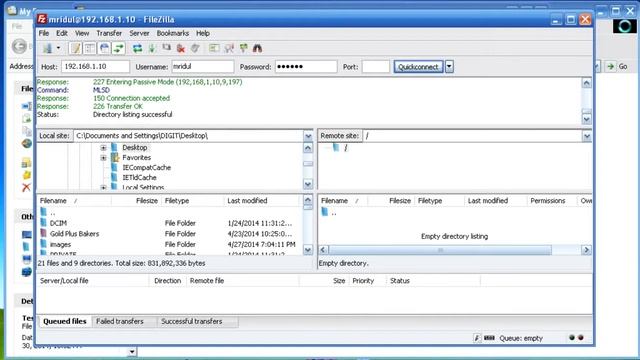Click the Back arrow in My Computer window
Image resolution: width=640 pixels, height=360 pixels.
tap(19, 46)
